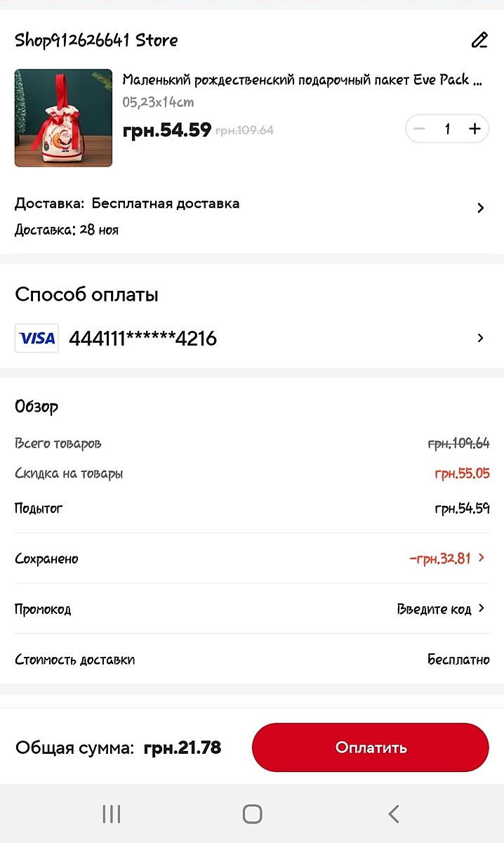
Task: Expand delivery options chevron
Action: point(481,208)
